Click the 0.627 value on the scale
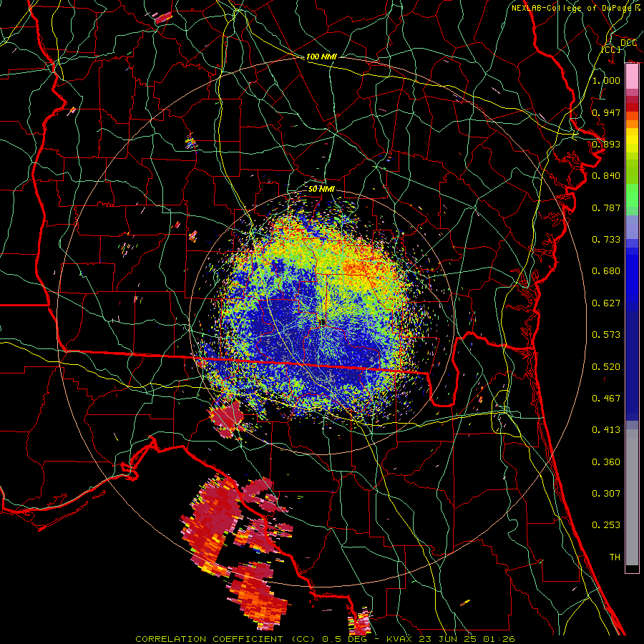This screenshot has width=644, height=644. click(x=606, y=303)
